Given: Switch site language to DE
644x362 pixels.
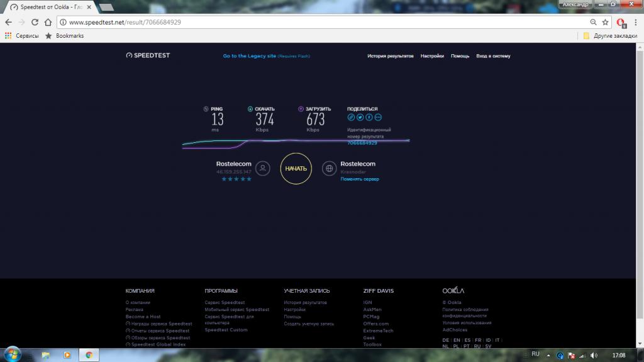Looking at the screenshot, I should pos(446,340).
